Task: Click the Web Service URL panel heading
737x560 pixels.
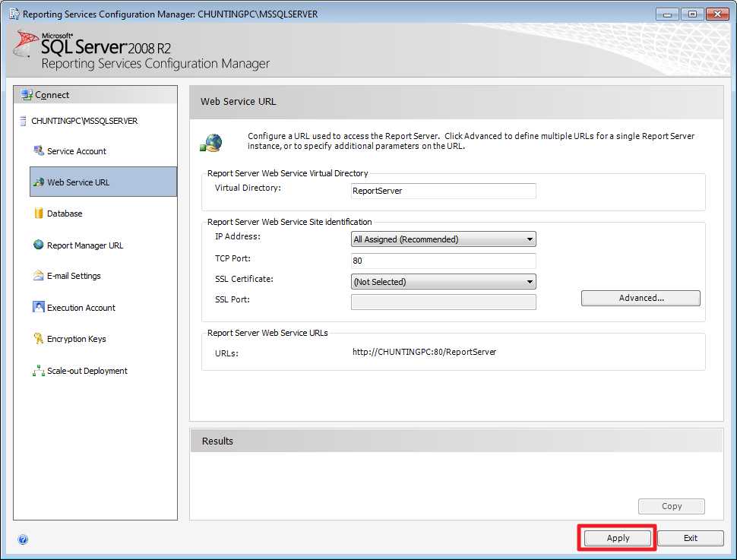Action: click(239, 102)
